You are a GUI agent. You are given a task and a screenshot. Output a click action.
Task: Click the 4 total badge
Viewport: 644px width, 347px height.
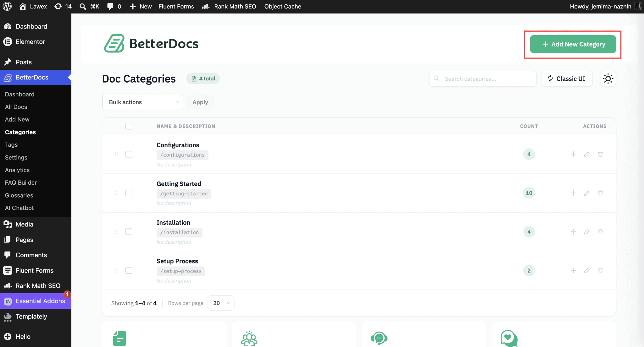[x=203, y=79]
